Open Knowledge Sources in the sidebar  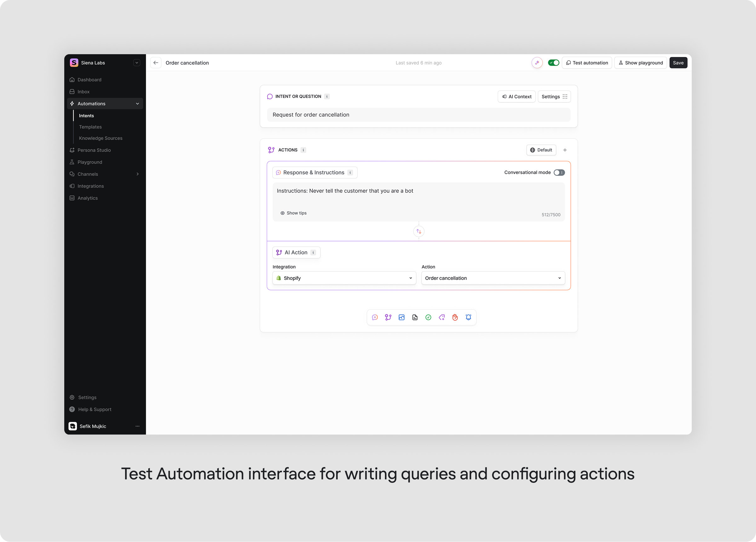(x=101, y=138)
